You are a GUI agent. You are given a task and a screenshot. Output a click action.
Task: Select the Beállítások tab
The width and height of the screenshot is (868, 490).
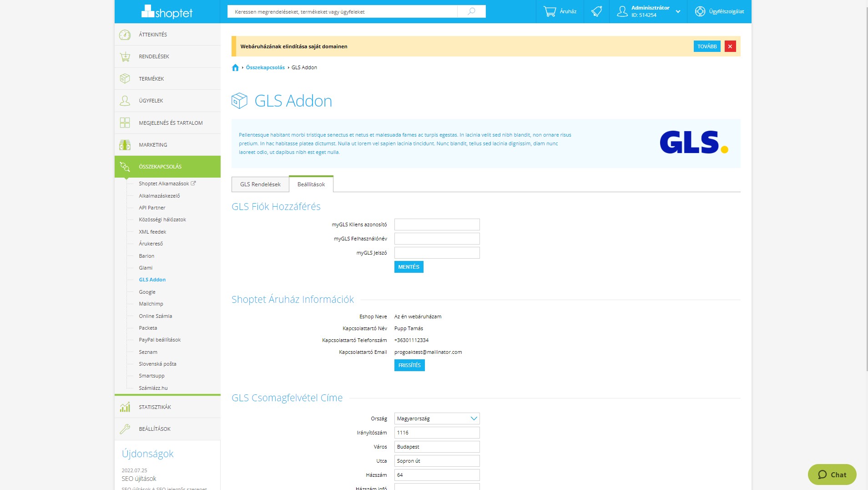(311, 184)
